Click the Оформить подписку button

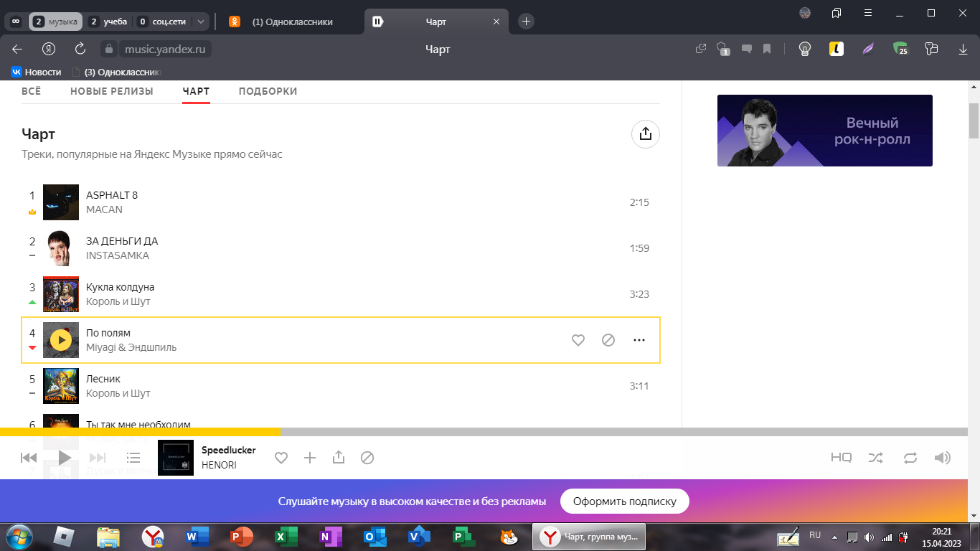[x=624, y=501]
